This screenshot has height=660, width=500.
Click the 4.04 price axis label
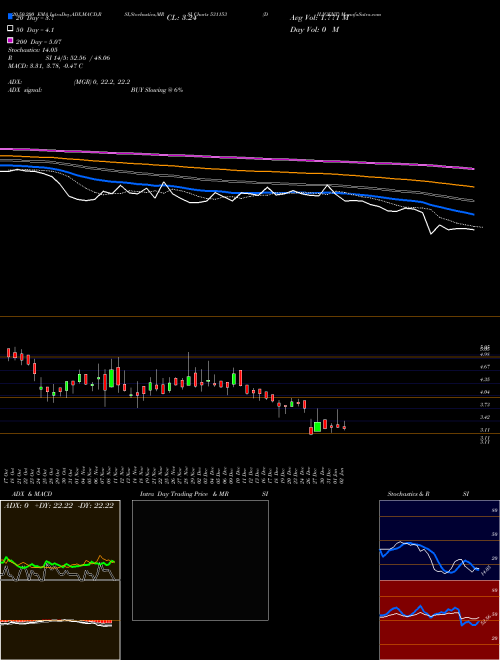click(x=485, y=392)
